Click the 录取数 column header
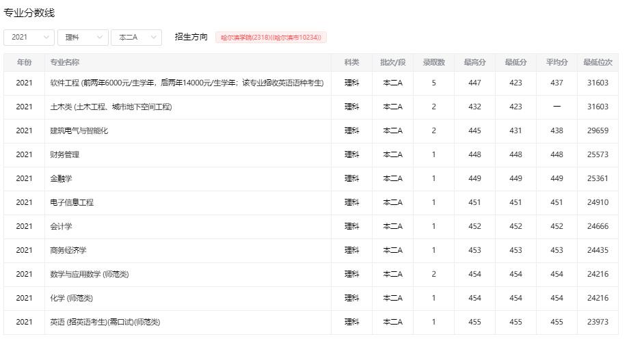644x343 pixels. 433,62
